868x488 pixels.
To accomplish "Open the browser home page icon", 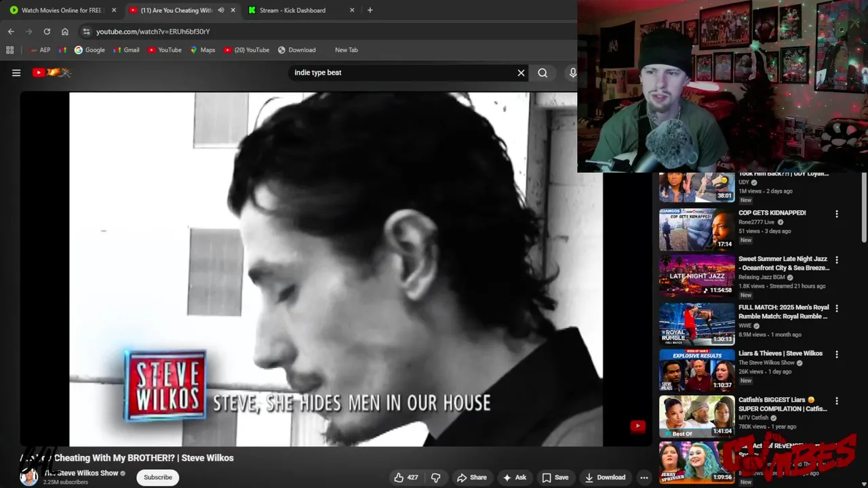I will coord(65,31).
